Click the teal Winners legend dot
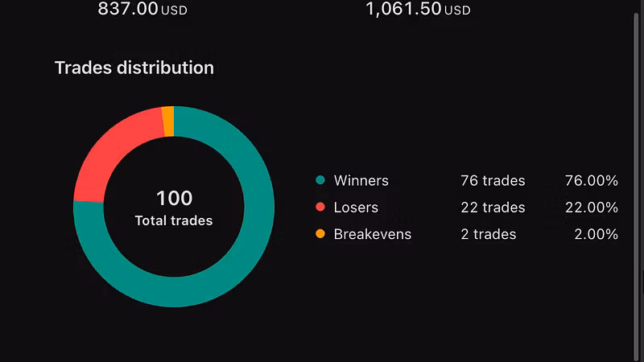The width and height of the screenshot is (644, 362). [x=320, y=180]
